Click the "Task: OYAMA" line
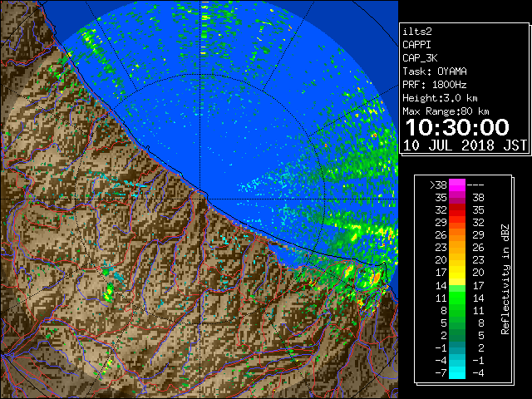 click(435, 71)
